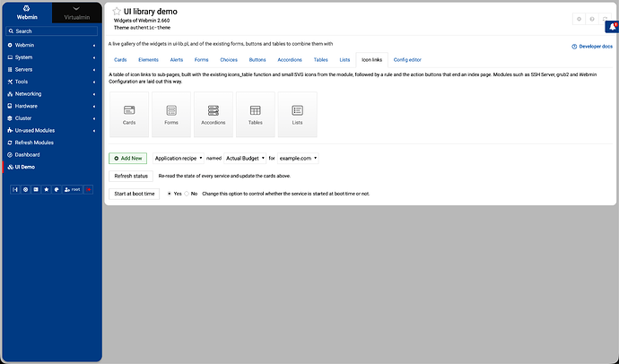Open the Cards icon link tile
The width and height of the screenshot is (619, 364).
(x=129, y=115)
